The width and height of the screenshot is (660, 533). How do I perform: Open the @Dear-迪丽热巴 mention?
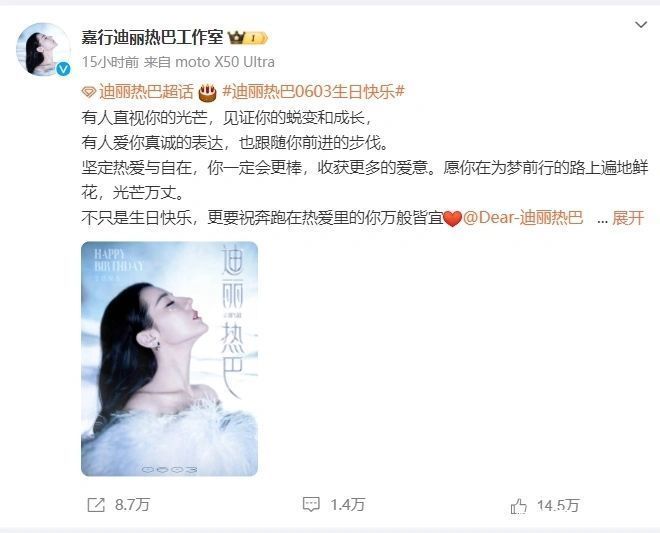523,218
